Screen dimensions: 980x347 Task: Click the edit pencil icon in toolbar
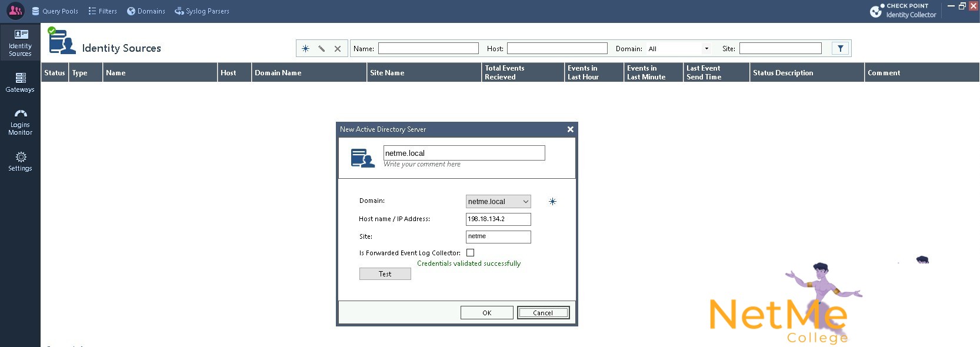click(x=321, y=49)
